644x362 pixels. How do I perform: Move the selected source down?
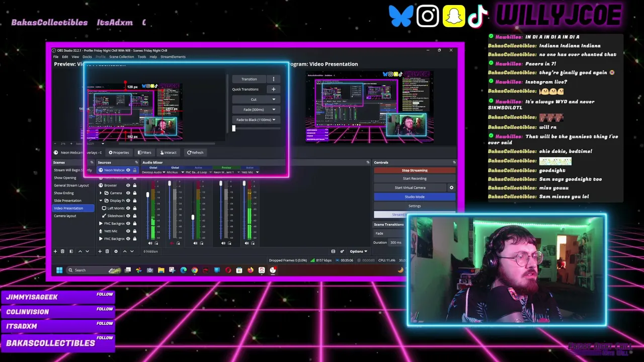click(x=132, y=251)
